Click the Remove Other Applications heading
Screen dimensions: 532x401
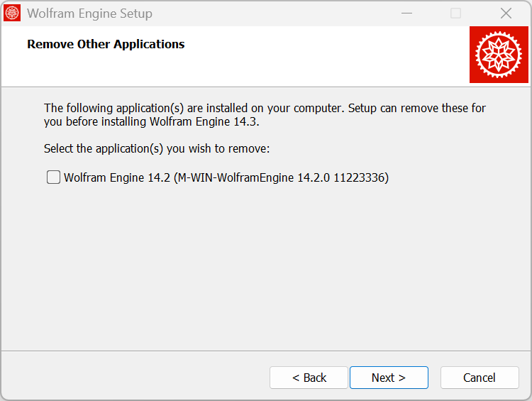pos(106,44)
